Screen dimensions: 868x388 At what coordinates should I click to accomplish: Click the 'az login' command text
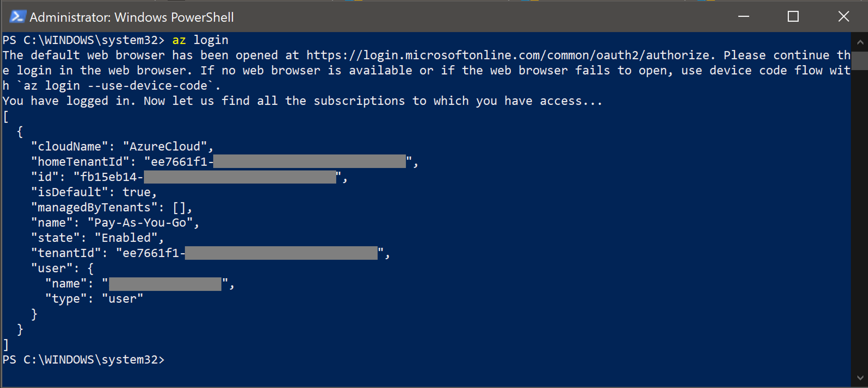coord(200,40)
